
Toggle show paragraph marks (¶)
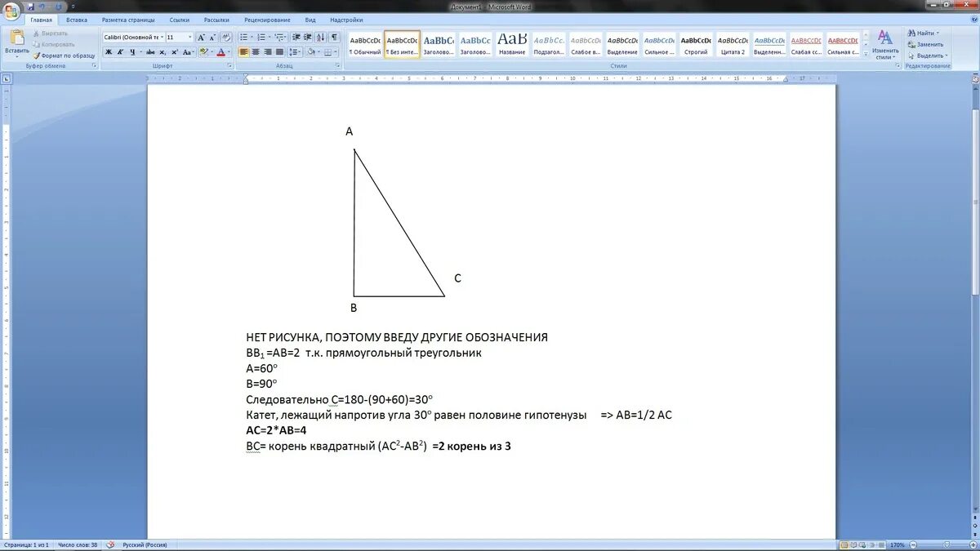click(334, 37)
